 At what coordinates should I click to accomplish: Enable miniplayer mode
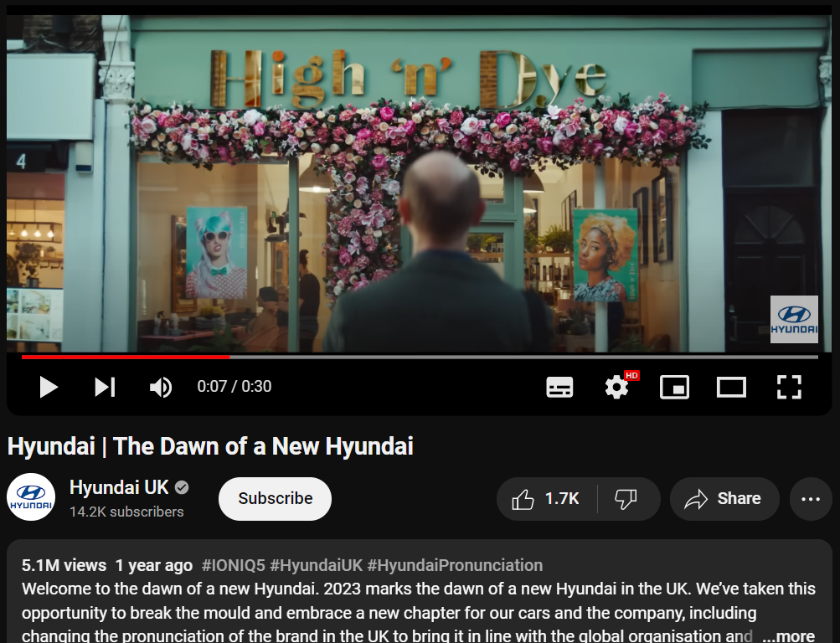(x=674, y=387)
